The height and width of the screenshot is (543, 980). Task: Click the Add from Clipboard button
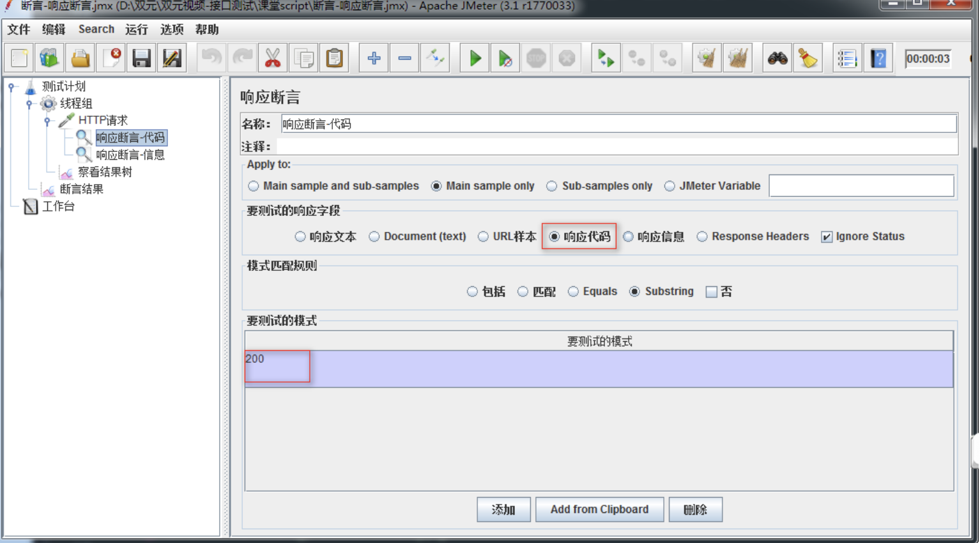pyautogui.click(x=599, y=509)
